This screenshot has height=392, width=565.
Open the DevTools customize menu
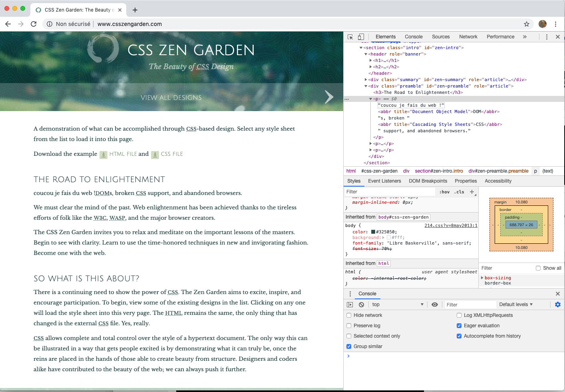click(547, 36)
